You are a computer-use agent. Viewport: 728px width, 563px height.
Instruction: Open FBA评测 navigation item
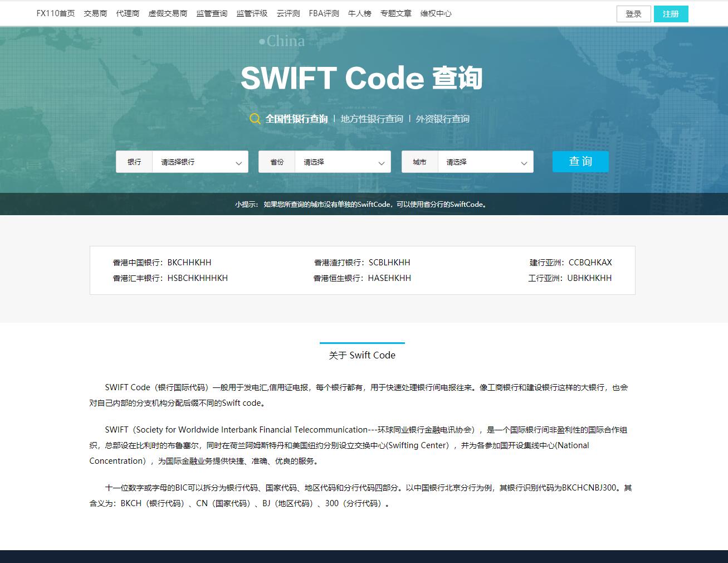pos(324,13)
